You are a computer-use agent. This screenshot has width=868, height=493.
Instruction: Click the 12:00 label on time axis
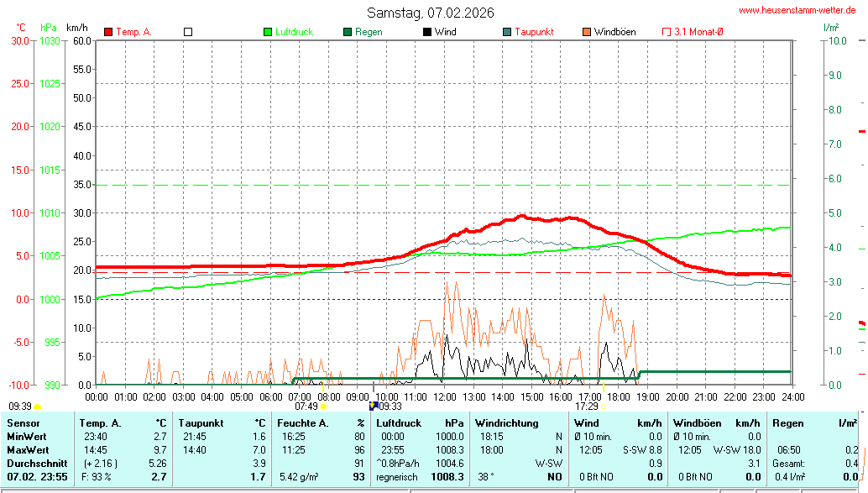point(444,396)
